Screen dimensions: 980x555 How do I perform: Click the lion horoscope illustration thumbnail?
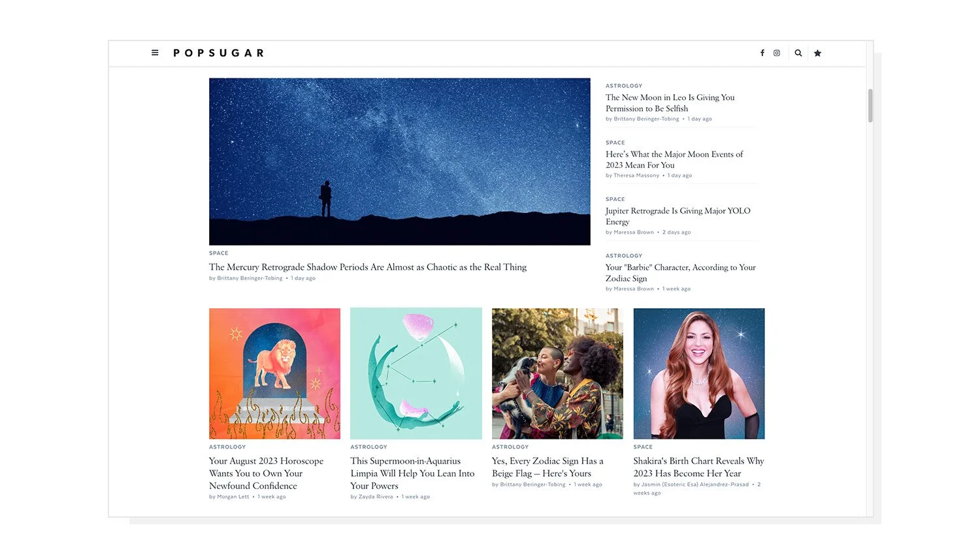point(274,373)
